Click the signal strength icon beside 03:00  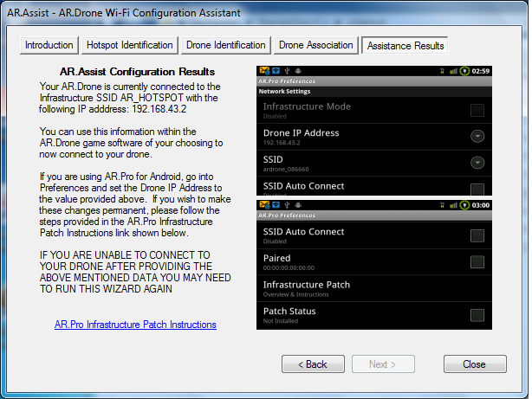(x=453, y=205)
